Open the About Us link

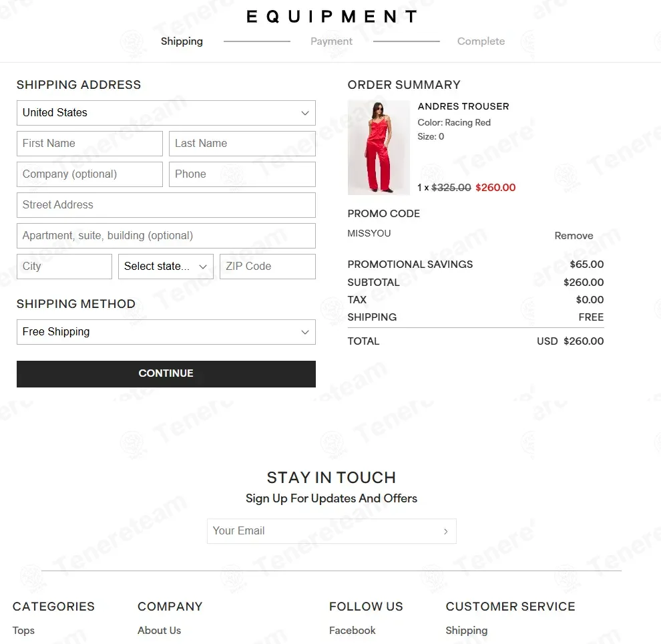point(159,631)
